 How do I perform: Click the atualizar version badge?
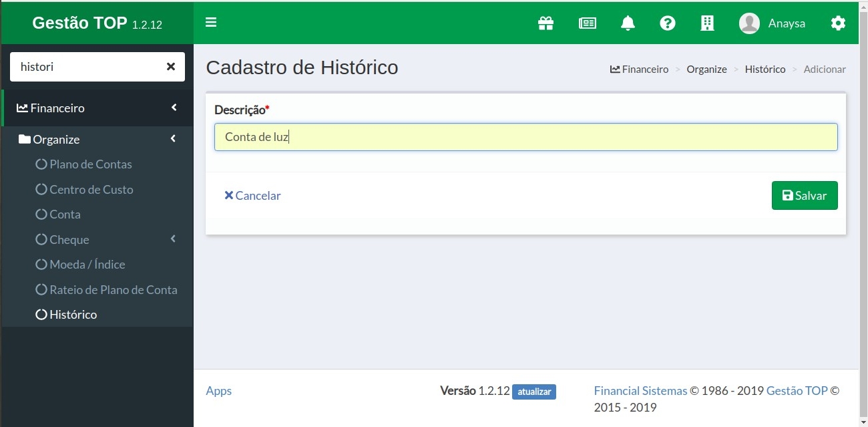533,392
